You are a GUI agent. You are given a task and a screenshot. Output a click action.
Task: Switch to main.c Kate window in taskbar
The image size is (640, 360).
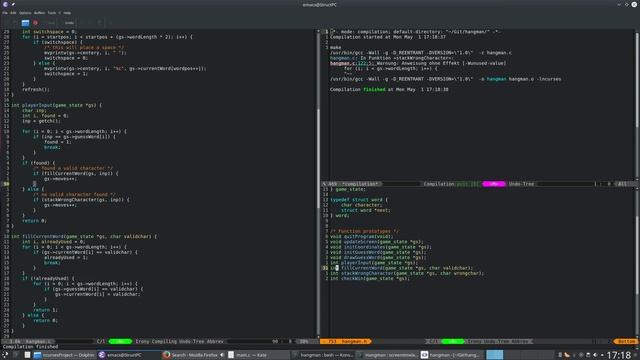coord(259,355)
